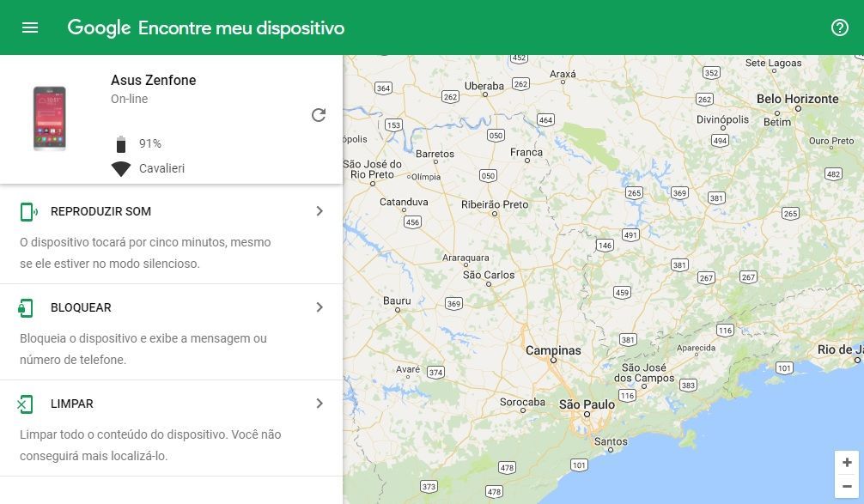Click Campinas city label on map
This screenshot has height=504, width=864.
[x=553, y=350]
